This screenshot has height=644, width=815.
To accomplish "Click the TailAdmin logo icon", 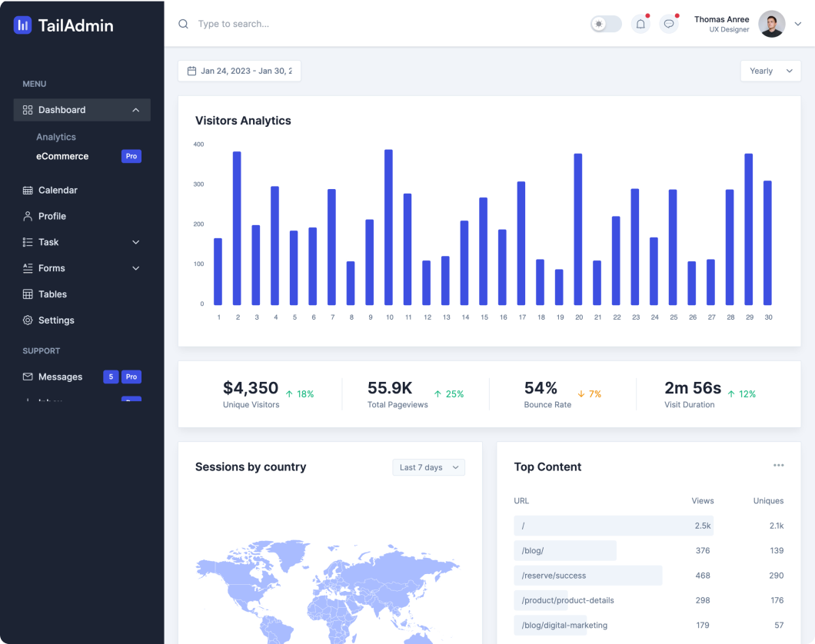I will tap(23, 25).
